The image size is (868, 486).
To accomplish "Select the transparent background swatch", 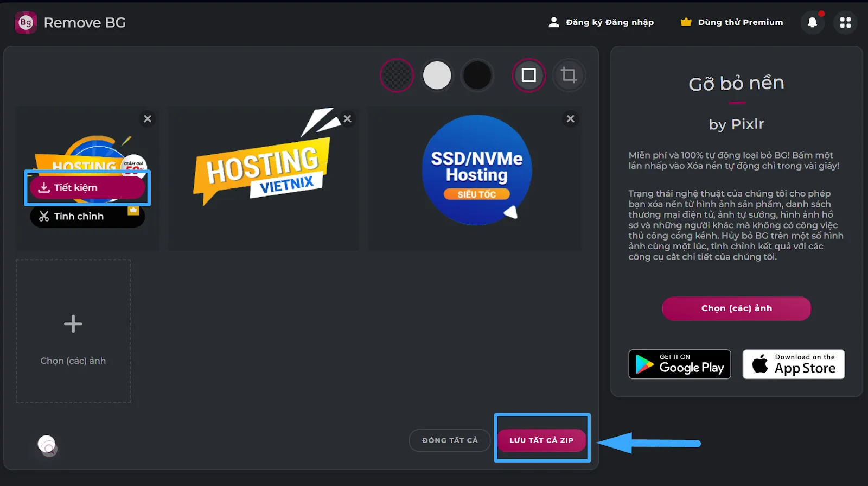I will pyautogui.click(x=397, y=75).
